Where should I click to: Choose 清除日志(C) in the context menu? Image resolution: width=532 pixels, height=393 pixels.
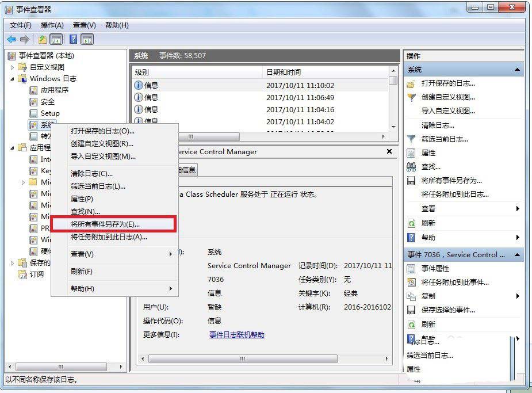[x=91, y=173]
